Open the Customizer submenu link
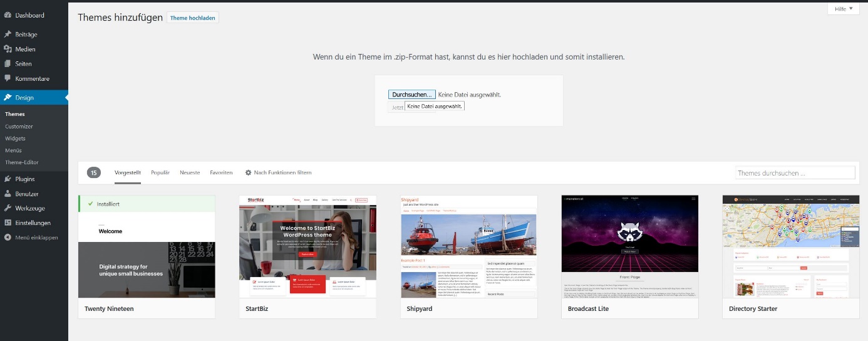The width and height of the screenshot is (868, 341). (x=19, y=126)
